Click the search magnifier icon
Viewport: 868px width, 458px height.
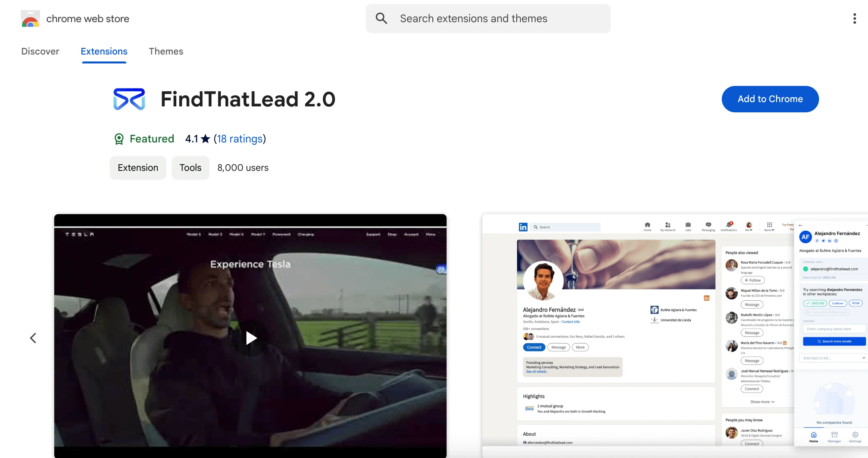[x=381, y=18]
